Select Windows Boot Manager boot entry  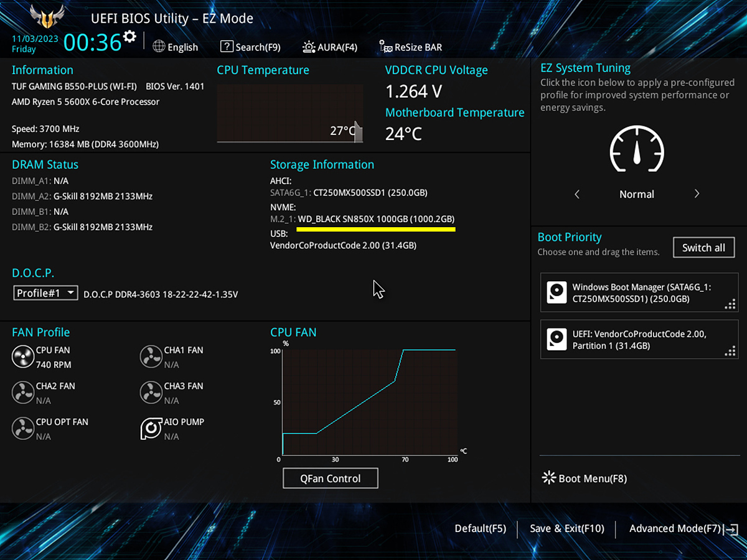pyautogui.click(x=639, y=292)
